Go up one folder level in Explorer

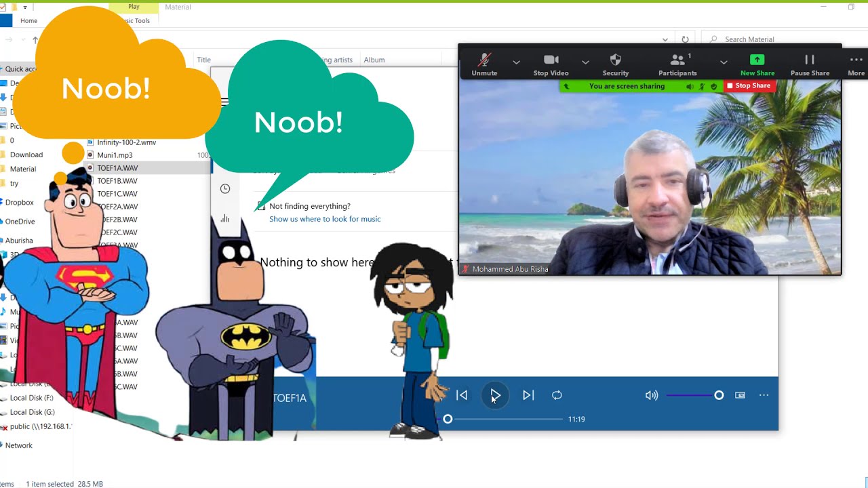[x=35, y=40]
